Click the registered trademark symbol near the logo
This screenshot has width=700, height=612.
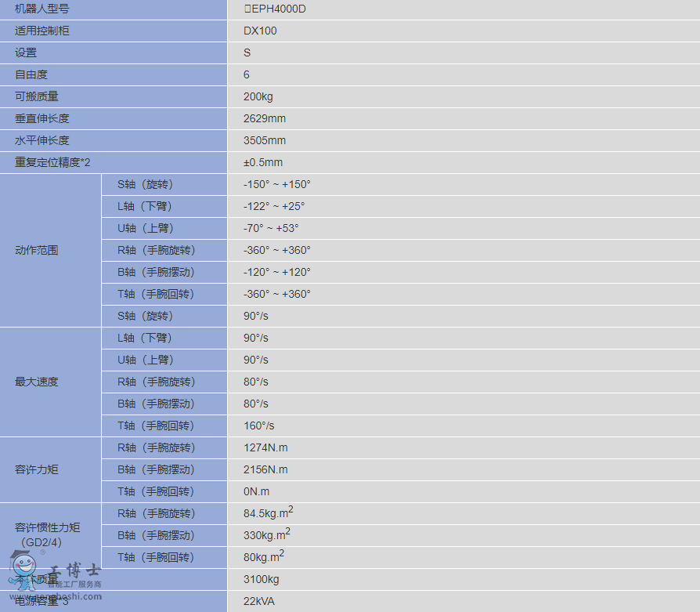click(41, 552)
